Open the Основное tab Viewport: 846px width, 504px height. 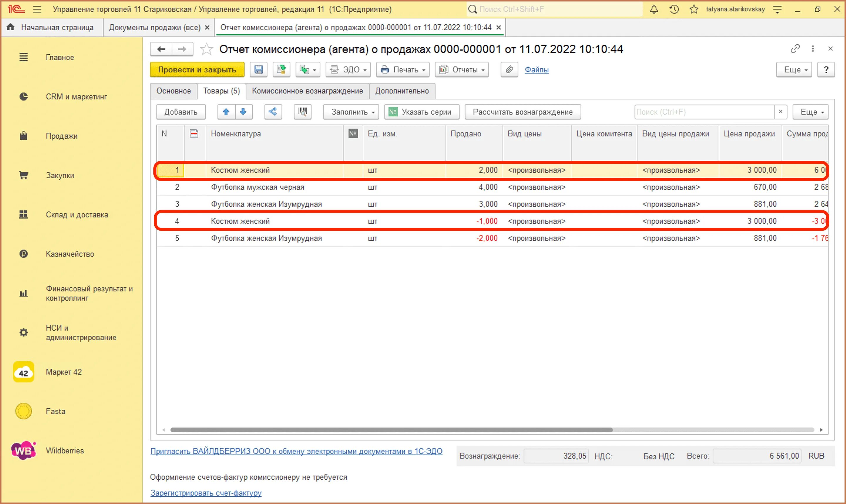[x=173, y=91]
